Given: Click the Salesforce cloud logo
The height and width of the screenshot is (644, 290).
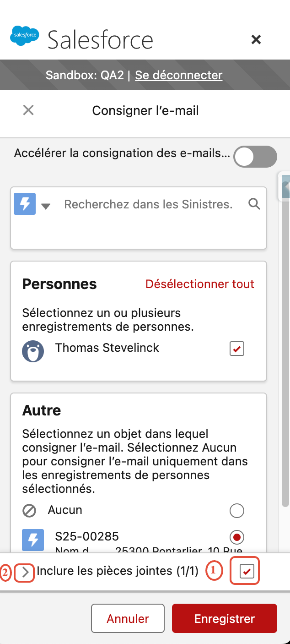Looking at the screenshot, I should 25,37.
